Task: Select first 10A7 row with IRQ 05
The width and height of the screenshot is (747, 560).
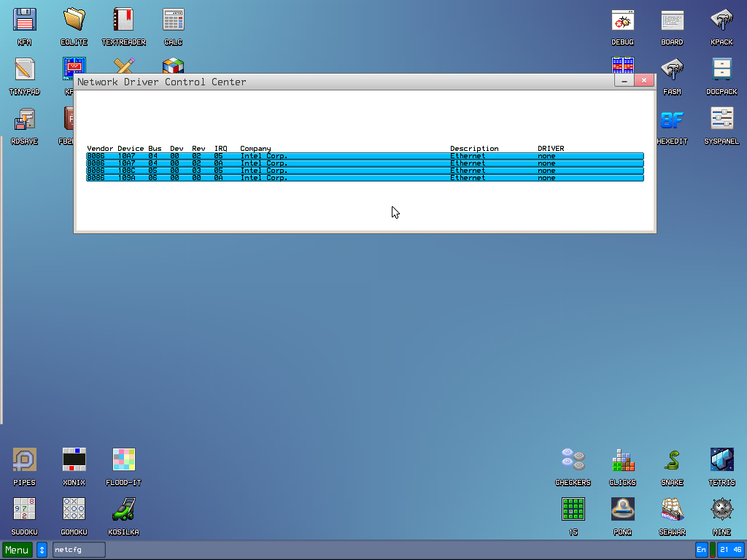Action: [x=365, y=156]
